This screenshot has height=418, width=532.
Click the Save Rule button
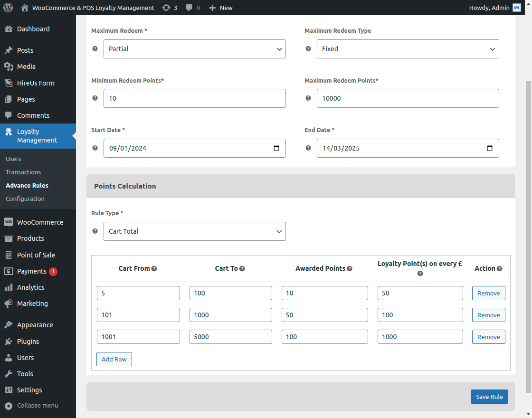[x=489, y=397]
